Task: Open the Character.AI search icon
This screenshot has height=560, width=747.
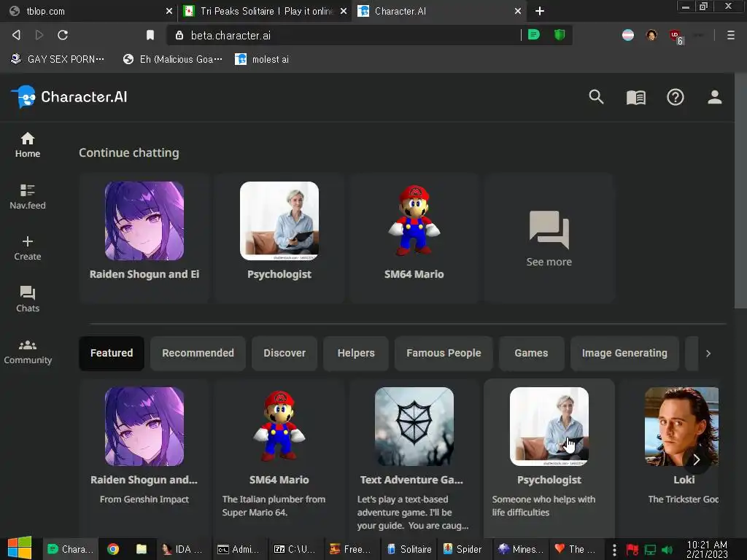Action: pos(596,97)
